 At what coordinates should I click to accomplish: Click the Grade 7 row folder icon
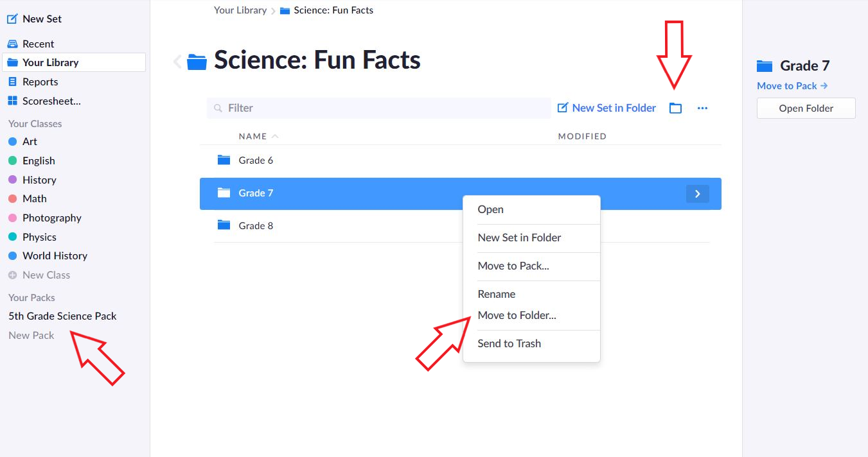224,193
